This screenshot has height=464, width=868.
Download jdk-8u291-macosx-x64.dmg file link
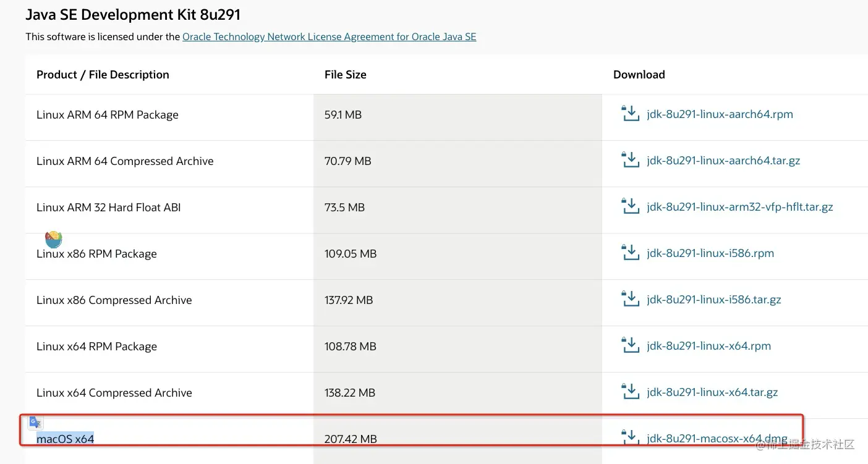717,439
